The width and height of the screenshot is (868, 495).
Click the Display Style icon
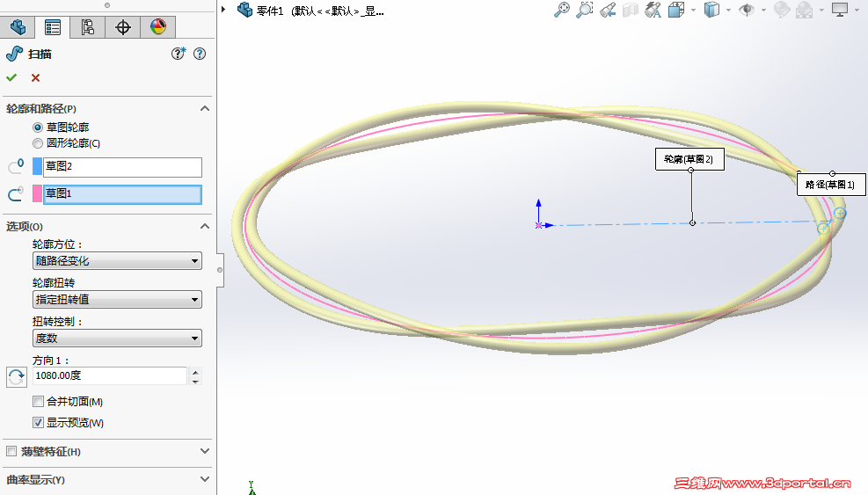[711, 10]
